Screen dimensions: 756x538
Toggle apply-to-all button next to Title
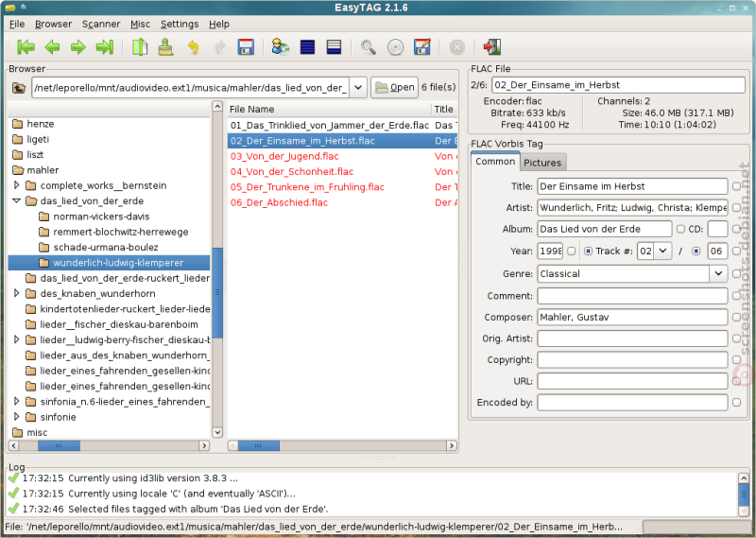tap(736, 186)
